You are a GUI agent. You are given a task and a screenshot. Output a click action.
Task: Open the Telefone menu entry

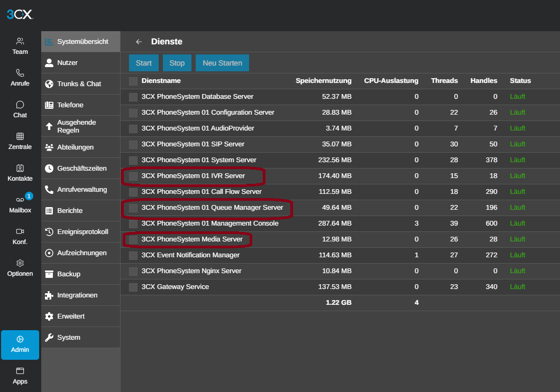[81, 105]
